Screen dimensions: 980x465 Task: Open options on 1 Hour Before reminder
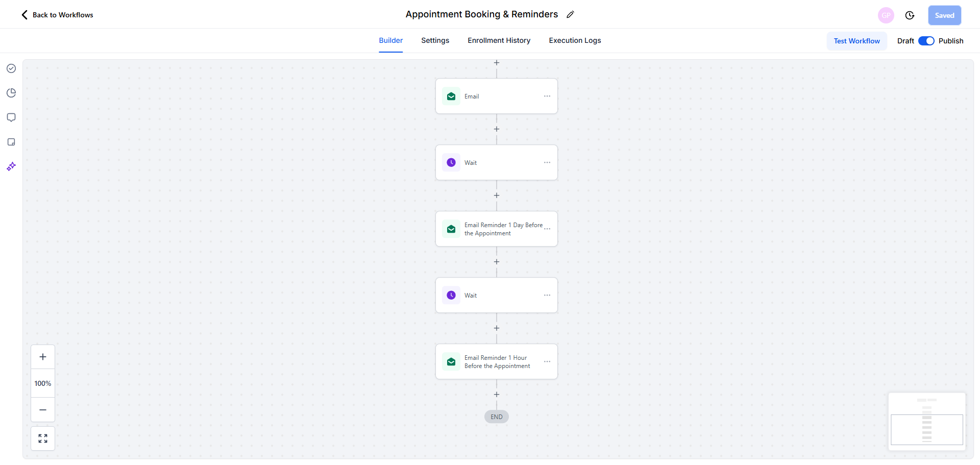click(547, 361)
